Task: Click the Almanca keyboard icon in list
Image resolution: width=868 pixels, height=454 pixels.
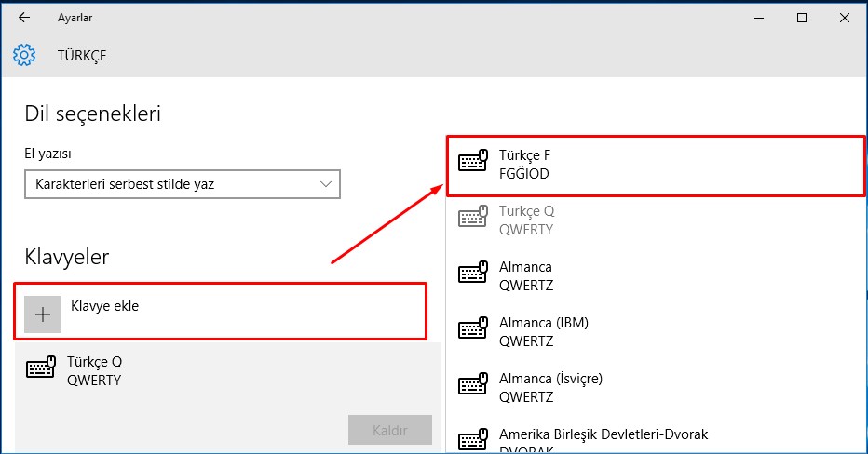Action: [473, 274]
